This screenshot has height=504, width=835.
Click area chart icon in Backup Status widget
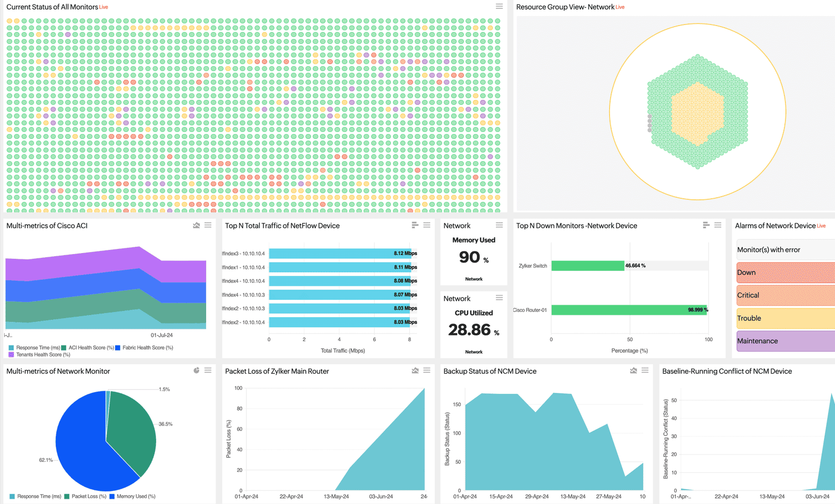pos(633,370)
